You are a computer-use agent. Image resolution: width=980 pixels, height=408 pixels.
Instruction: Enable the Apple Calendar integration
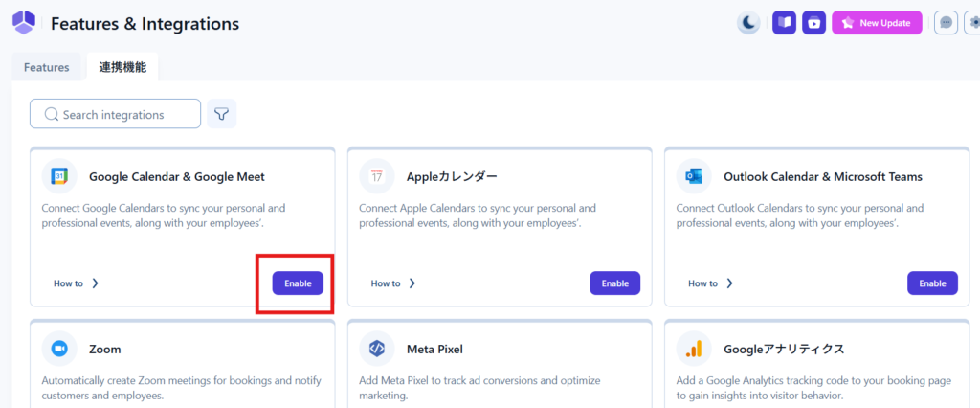point(614,283)
